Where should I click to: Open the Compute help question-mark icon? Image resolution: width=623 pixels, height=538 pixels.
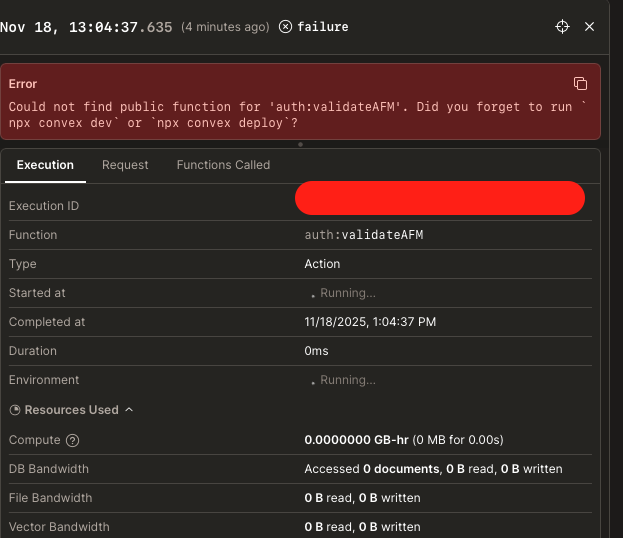72,440
